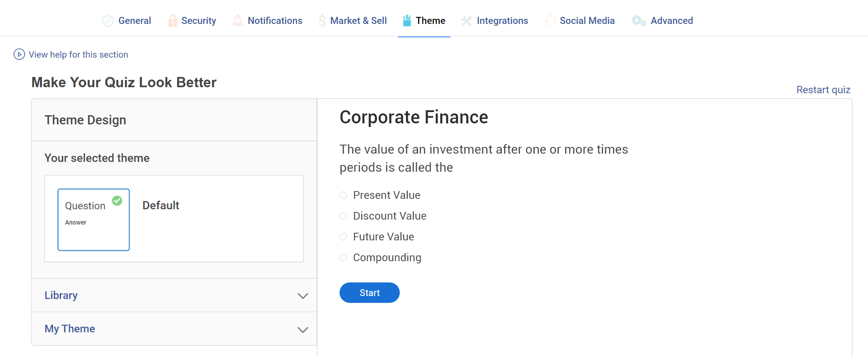Click the Market & Sell dollar icon
Screen dimensions: 868x357
322,21
